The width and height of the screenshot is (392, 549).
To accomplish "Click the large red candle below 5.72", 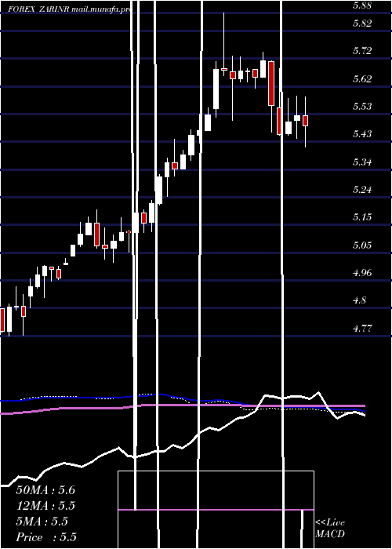I will [271, 83].
